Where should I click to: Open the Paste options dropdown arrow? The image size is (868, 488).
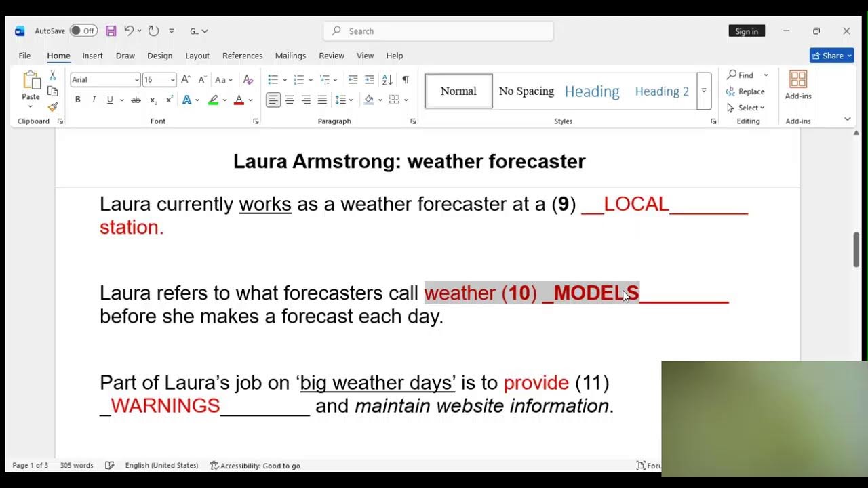31,106
